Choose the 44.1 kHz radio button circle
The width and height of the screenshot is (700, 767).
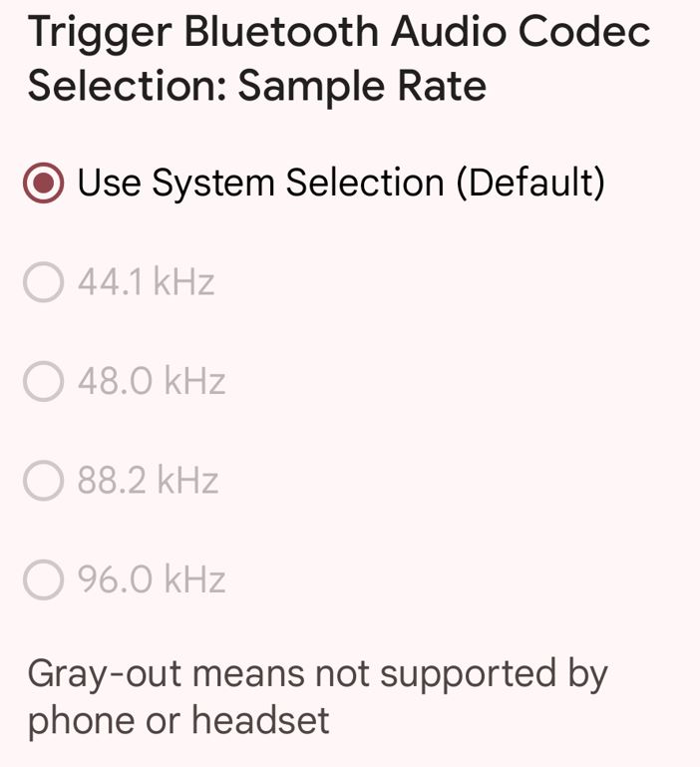point(44,282)
